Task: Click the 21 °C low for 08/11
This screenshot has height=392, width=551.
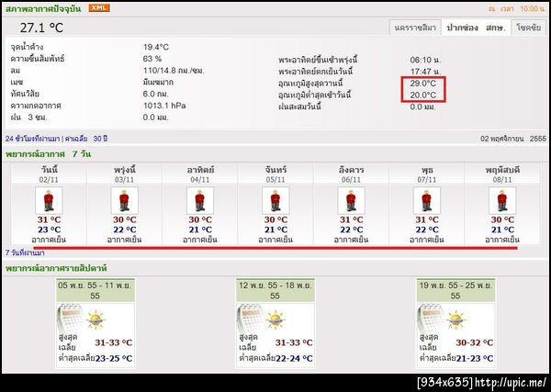Action: pos(502,230)
